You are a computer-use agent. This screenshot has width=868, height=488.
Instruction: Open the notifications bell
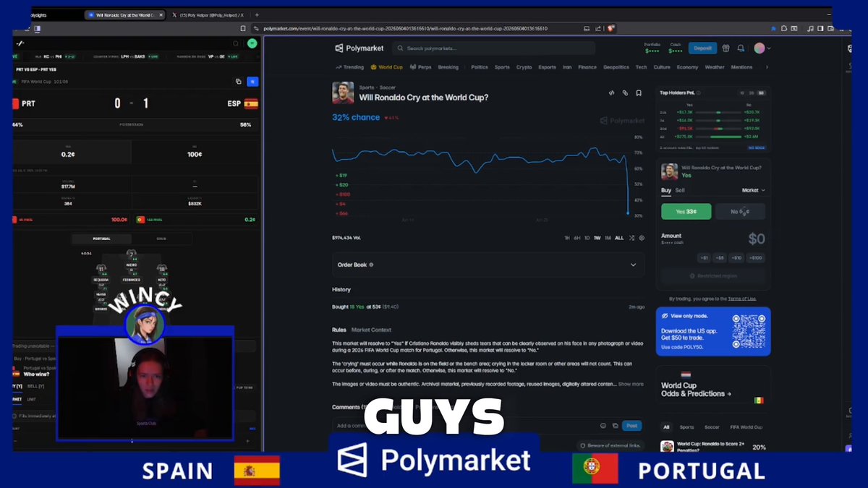[741, 48]
